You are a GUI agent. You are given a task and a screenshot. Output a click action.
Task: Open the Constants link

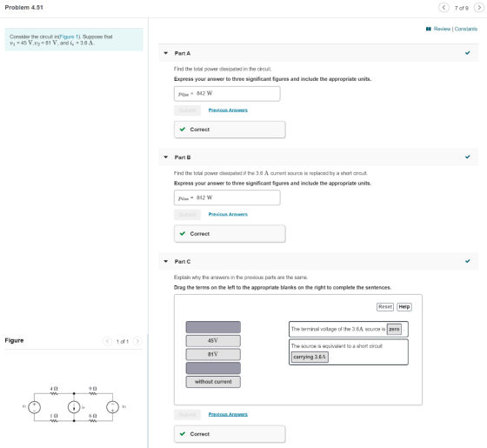[x=466, y=29]
